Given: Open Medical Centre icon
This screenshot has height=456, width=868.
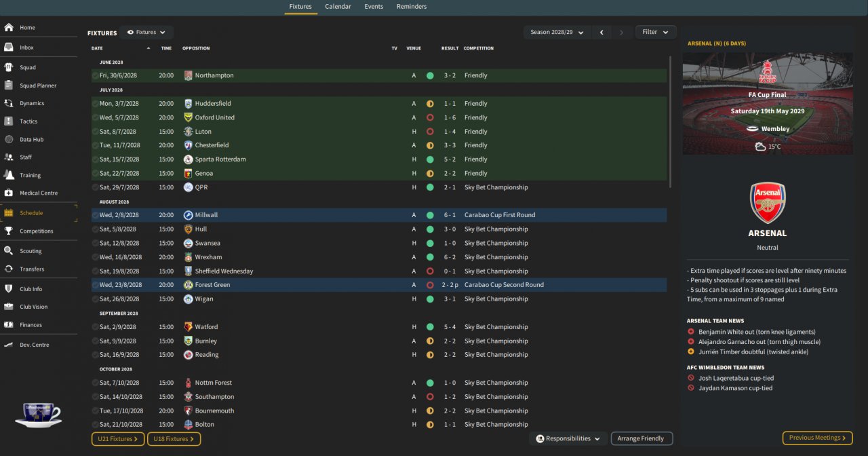Looking at the screenshot, I should pyautogui.click(x=9, y=193).
